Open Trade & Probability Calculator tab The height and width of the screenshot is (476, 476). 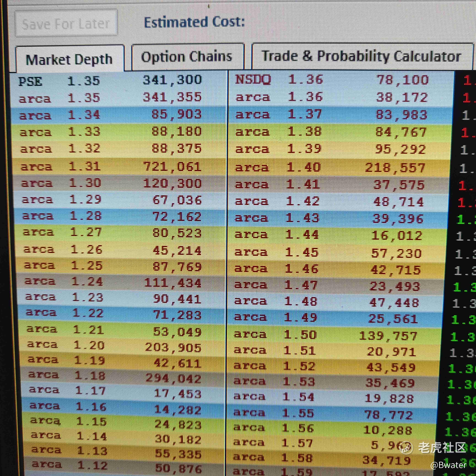(x=361, y=56)
